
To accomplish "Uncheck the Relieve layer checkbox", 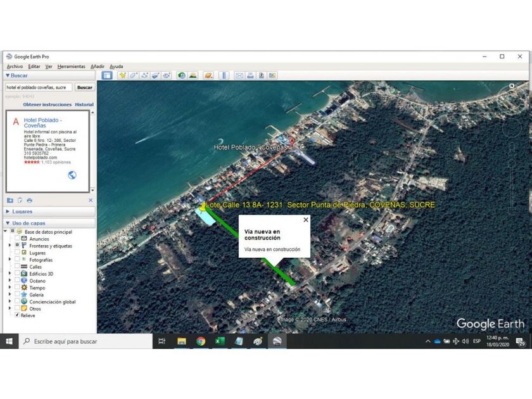I will (x=17, y=315).
